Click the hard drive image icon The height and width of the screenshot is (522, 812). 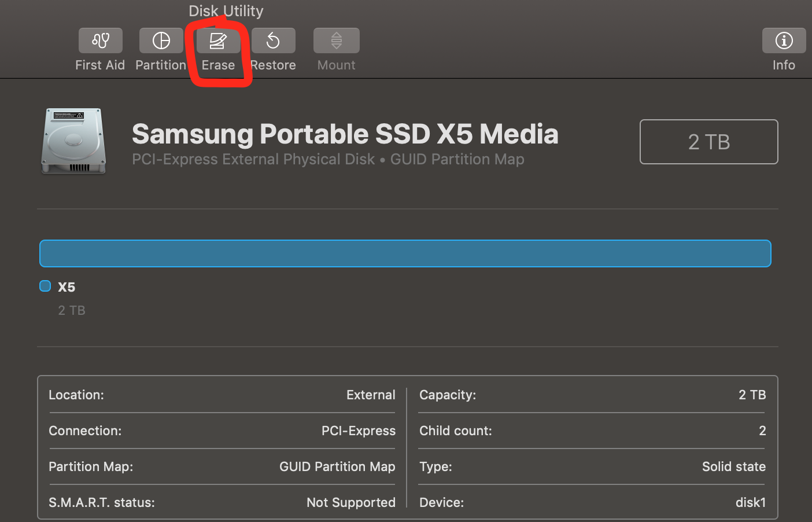(73, 141)
